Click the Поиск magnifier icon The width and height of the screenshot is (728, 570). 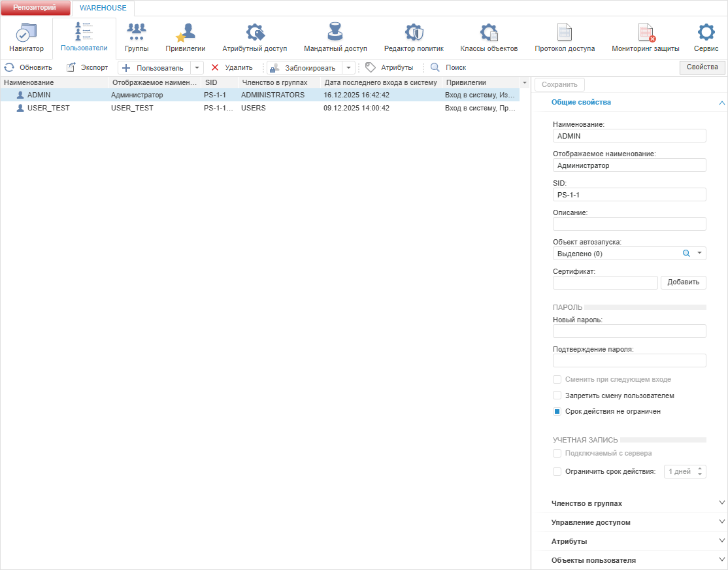tap(435, 67)
